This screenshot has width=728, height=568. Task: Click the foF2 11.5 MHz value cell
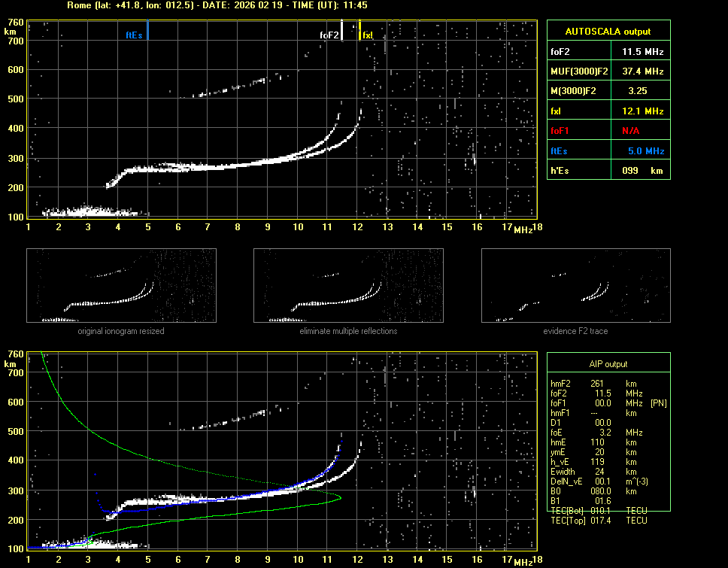[x=642, y=52]
